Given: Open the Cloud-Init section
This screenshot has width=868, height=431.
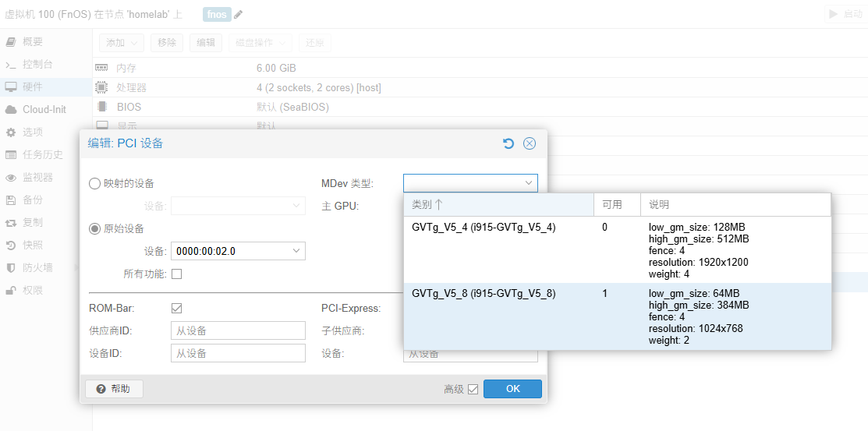Looking at the screenshot, I should (44, 110).
